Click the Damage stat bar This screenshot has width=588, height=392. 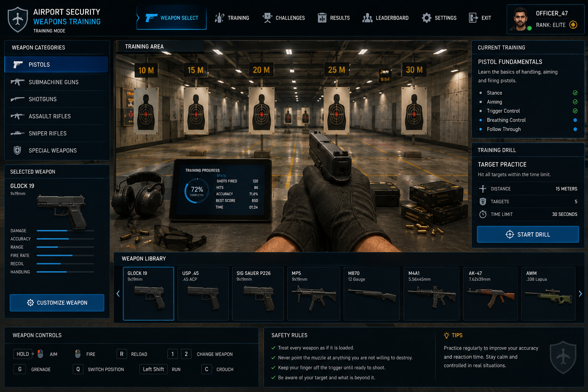coord(65,231)
